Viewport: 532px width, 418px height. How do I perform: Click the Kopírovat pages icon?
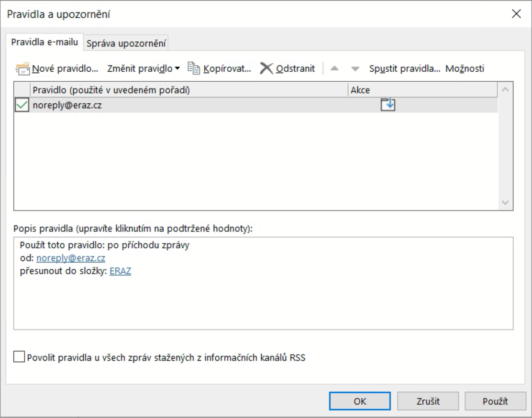point(193,68)
